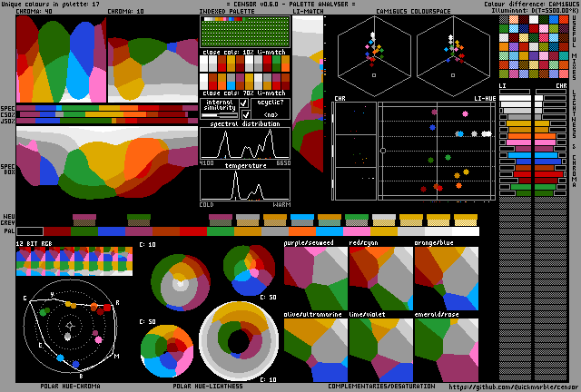Click the spectral distribution graph
The height and width of the screenshot is (392, 581).
pyautogui.click(x=245, y=143)
